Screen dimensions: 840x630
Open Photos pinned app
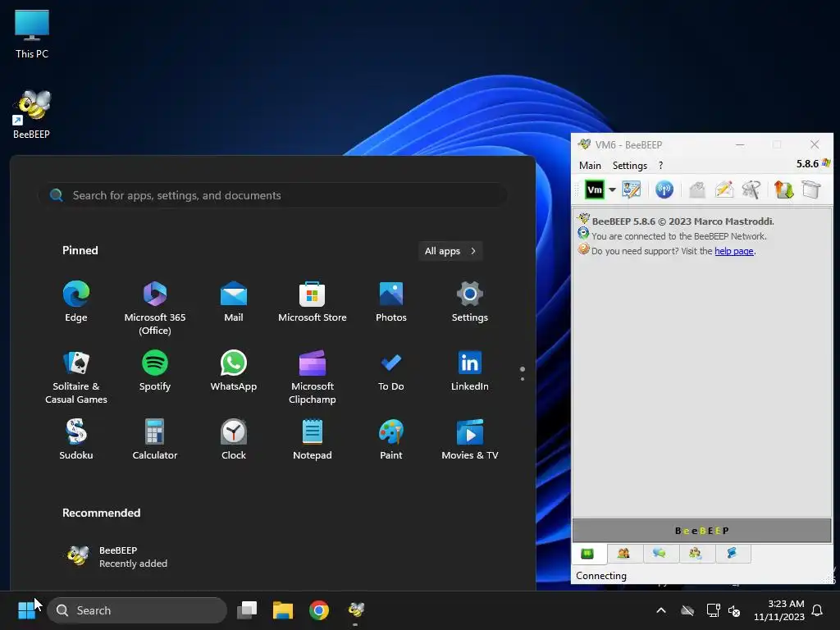click(391, 302)
